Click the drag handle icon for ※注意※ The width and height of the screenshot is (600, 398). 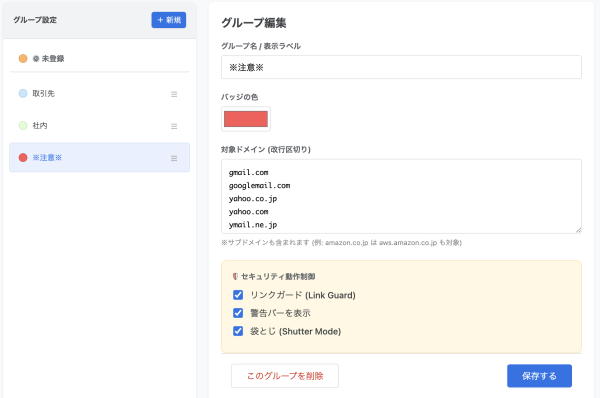(174, 158)
